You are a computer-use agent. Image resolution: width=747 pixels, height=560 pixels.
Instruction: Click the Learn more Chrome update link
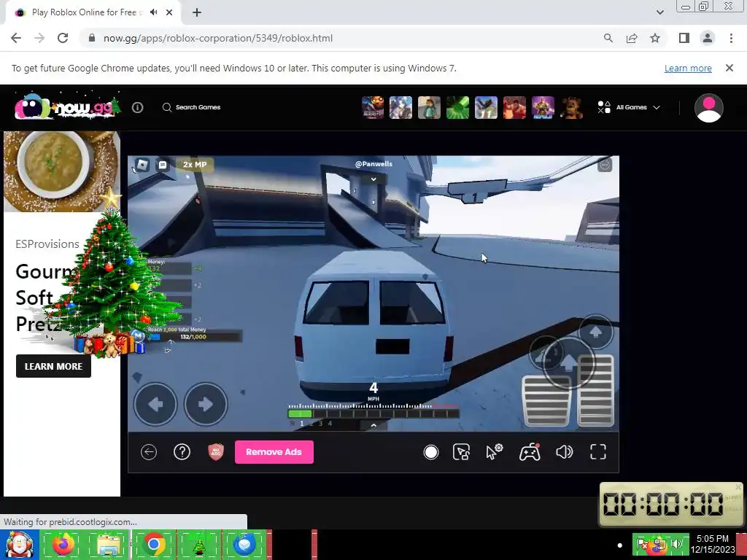pos(688,68)
